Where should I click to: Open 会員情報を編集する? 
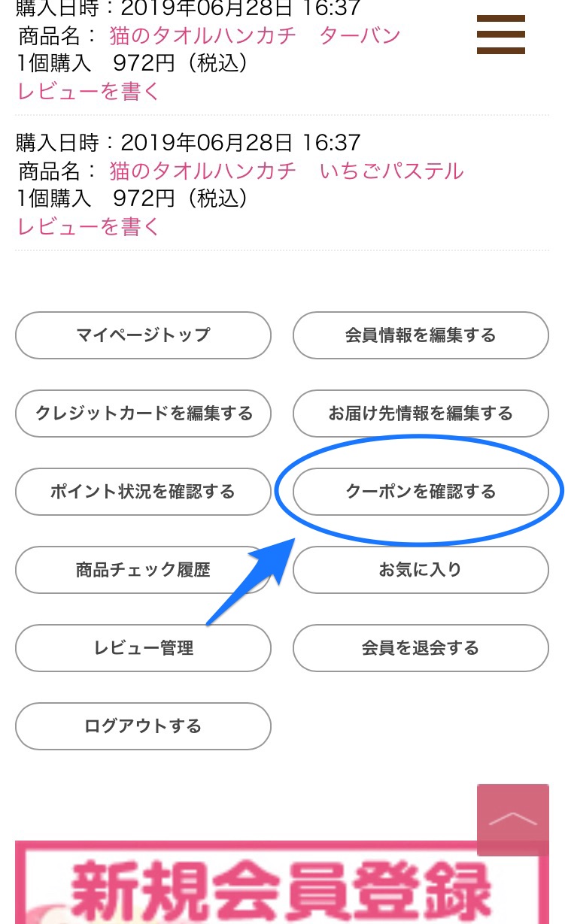(x=421, y=335)
